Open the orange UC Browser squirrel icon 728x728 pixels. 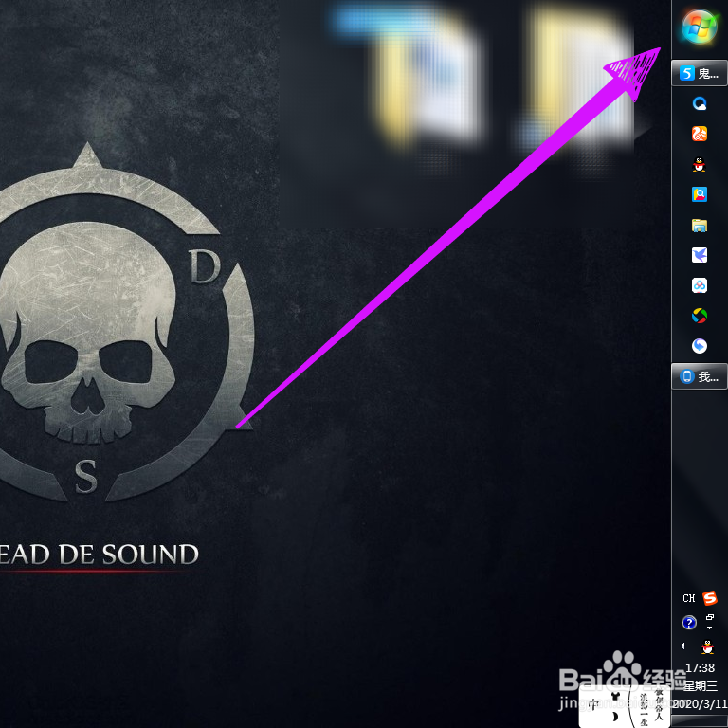700,134
